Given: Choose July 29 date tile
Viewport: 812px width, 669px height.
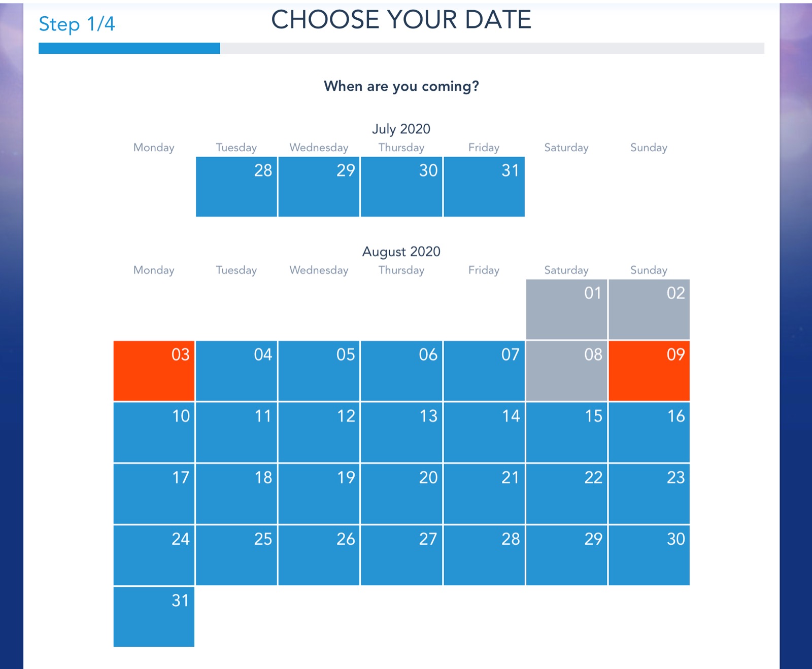Looking at the screenshot, I should (x=319, y=187).
